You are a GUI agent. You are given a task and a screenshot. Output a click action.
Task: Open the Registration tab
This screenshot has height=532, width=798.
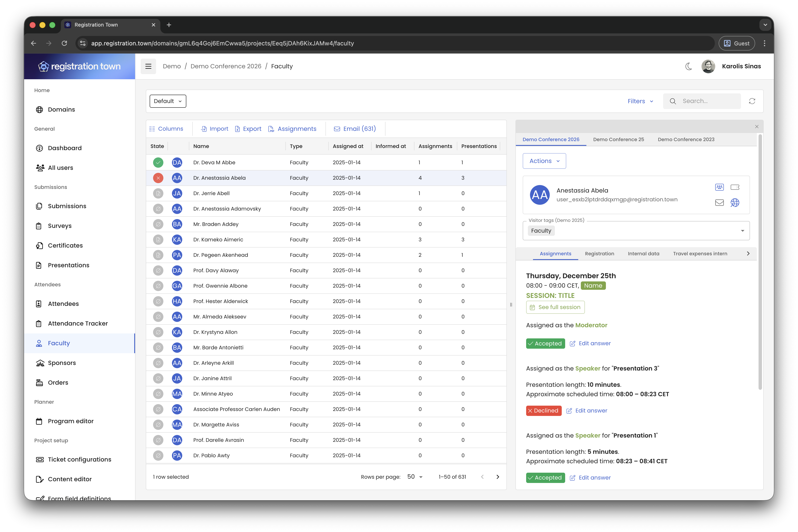click(599, 253)
